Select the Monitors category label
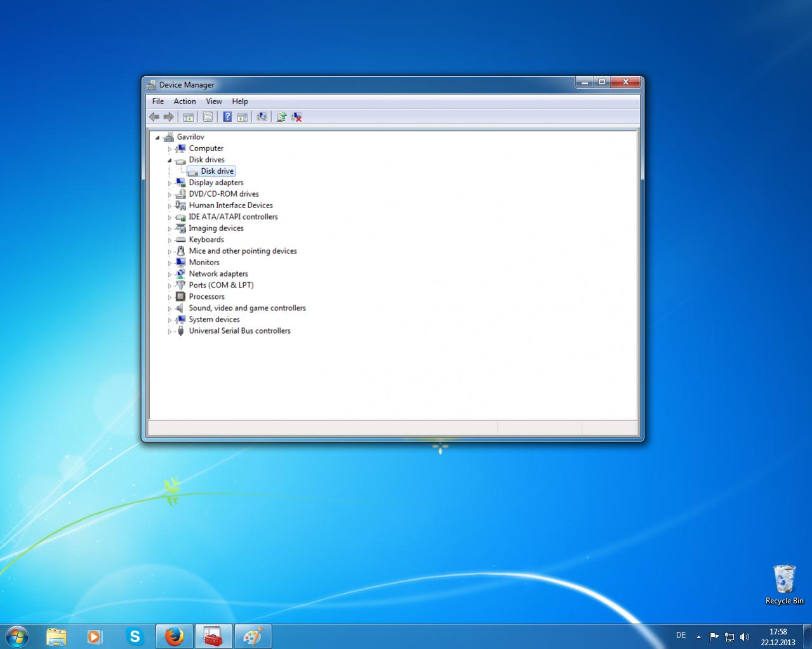Image resolution: width=812 pixels, height=649 pixels. (204, 263)
